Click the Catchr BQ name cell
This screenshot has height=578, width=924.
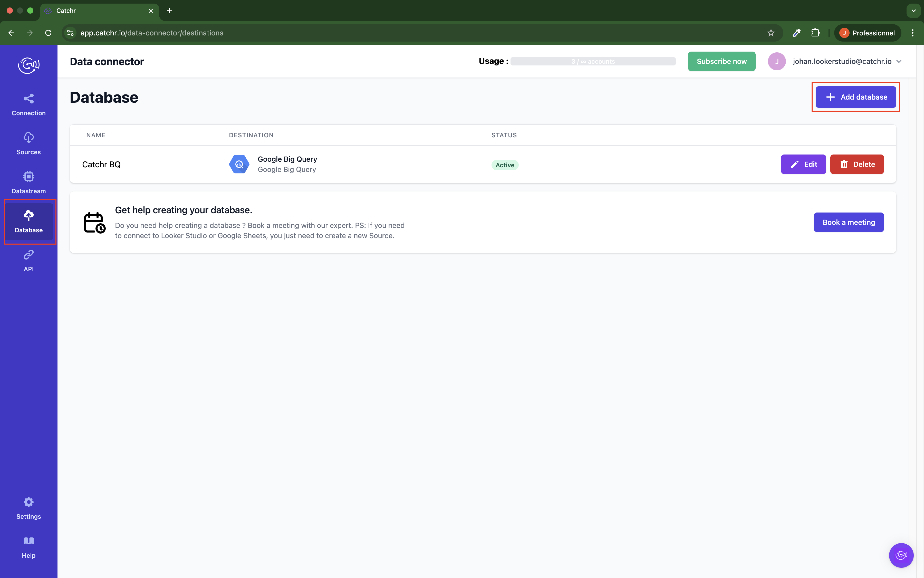point(101,164)
